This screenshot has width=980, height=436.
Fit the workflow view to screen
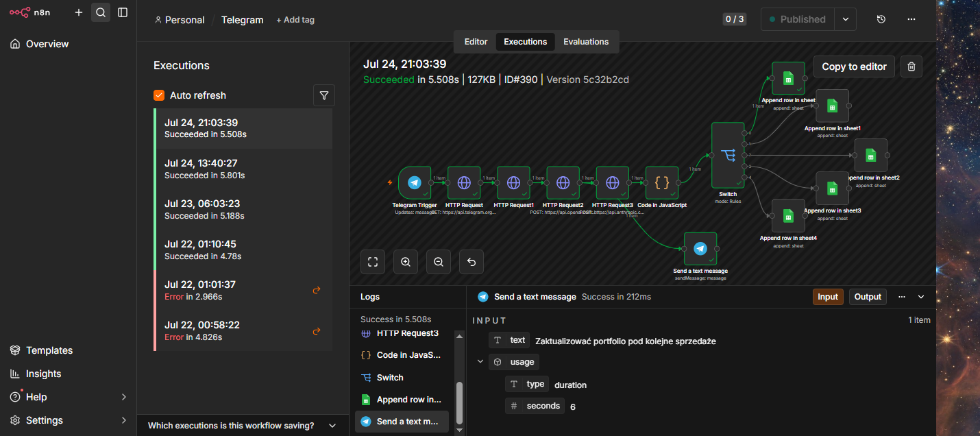click(373, 262)
